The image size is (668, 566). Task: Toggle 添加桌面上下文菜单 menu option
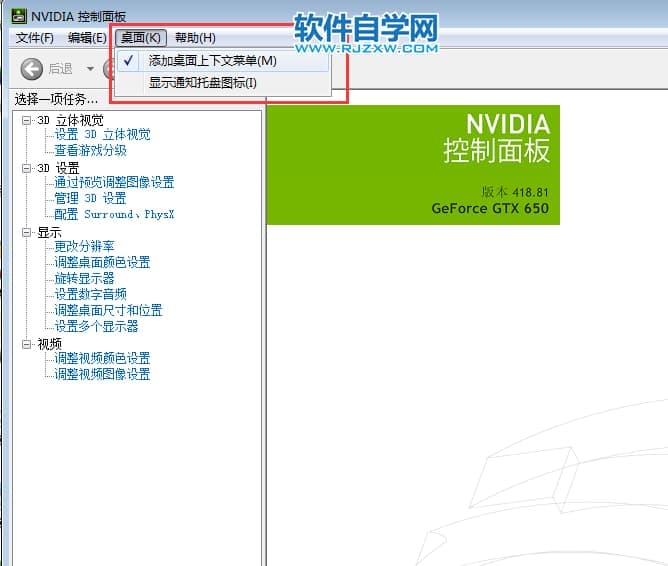[212, 61]
